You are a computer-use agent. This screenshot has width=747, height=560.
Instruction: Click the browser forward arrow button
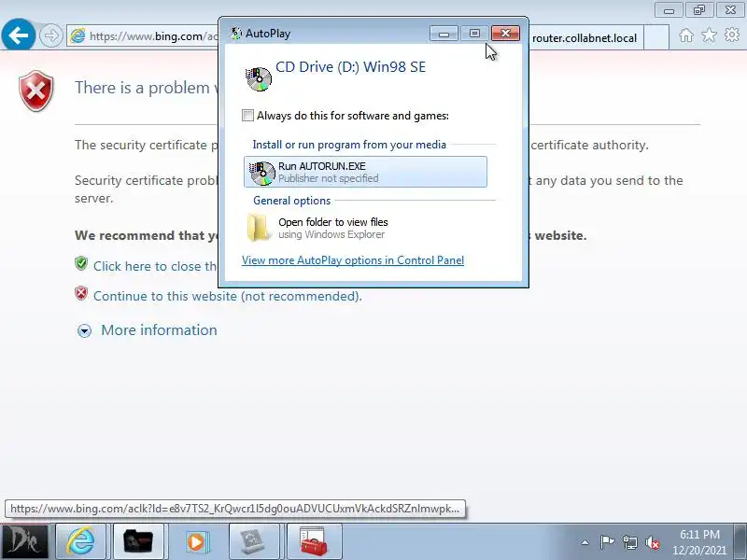tap(50, 35)
